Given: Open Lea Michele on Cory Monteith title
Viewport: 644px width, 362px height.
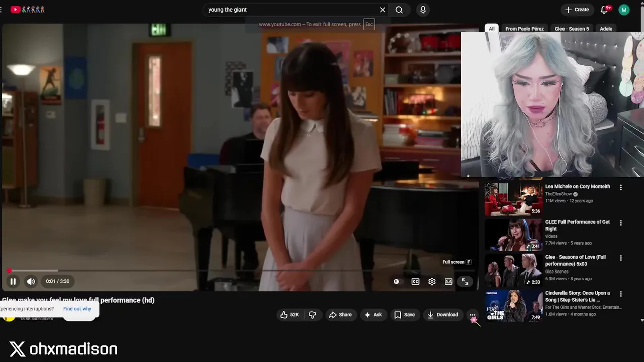Looking at the screenshot, I should pos(578,187).
